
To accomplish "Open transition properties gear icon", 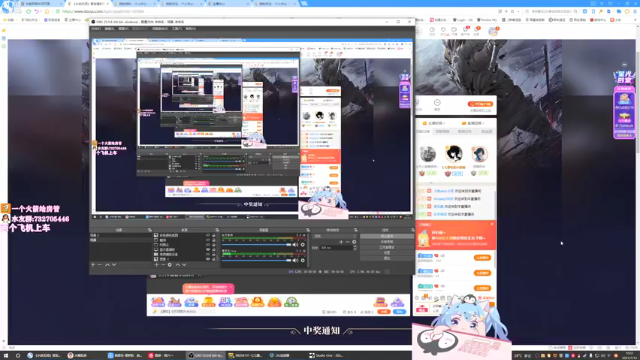I will click(354, 242).
